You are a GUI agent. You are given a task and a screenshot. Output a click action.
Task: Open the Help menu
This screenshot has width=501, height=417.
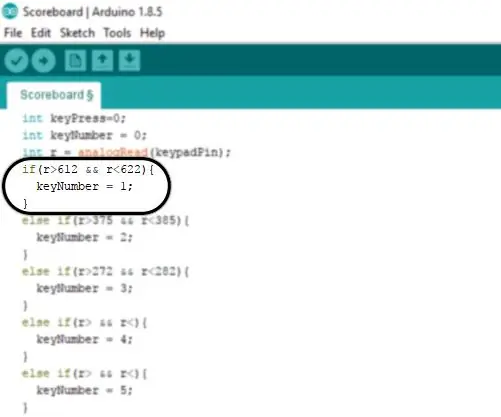pos(152,33)
